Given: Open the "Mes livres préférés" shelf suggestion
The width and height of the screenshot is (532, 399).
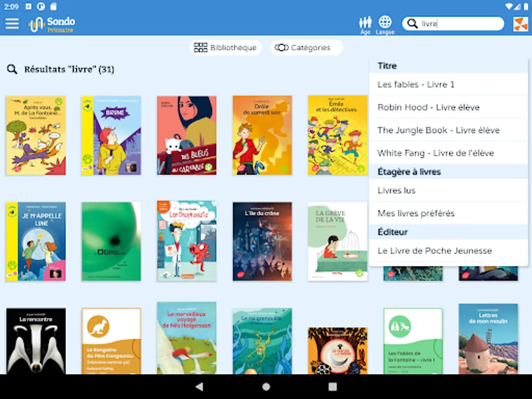Looking at the screenshot, I should [448, 213].
